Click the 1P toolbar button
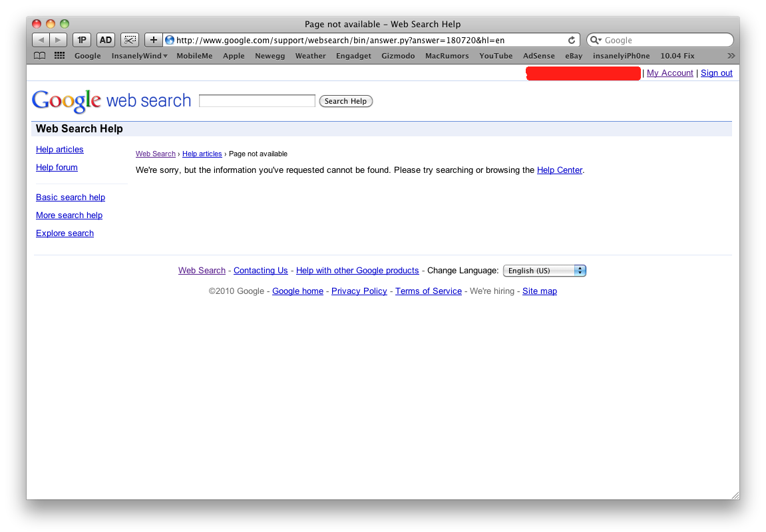766x532 pixels. [x=82, y=40]
